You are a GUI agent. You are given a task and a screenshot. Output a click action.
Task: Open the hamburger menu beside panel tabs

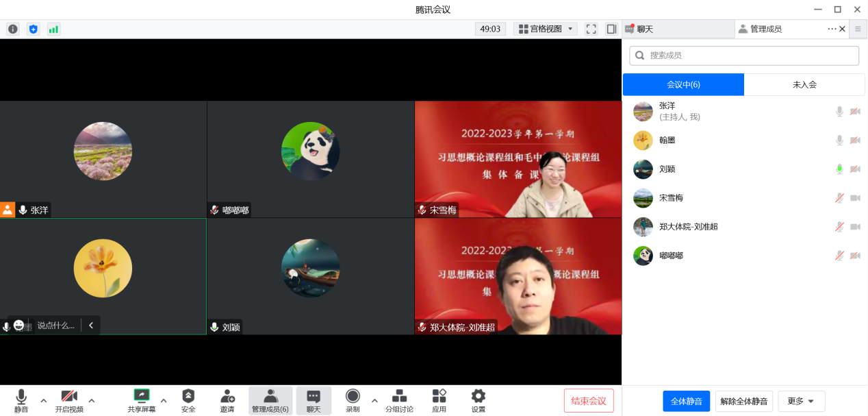point(858,29)
